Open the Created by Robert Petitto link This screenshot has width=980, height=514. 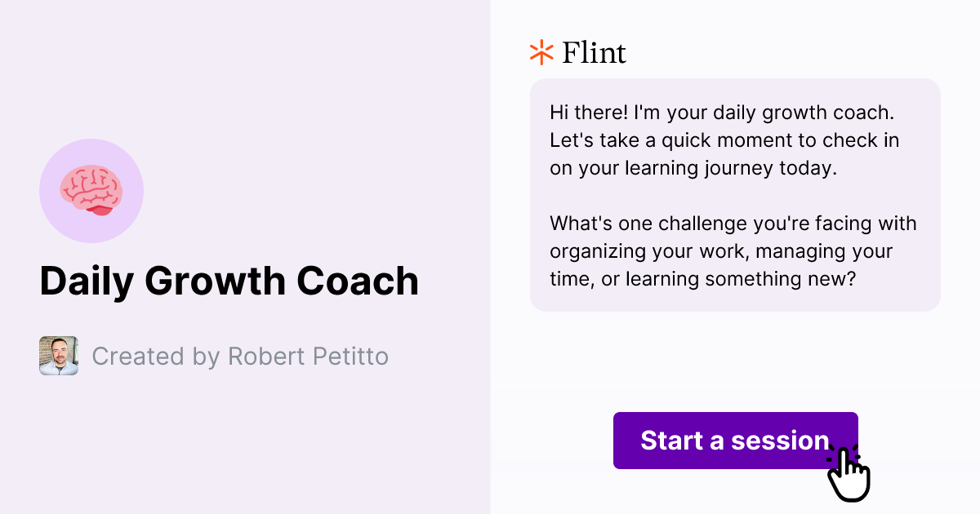pos(241,356)
